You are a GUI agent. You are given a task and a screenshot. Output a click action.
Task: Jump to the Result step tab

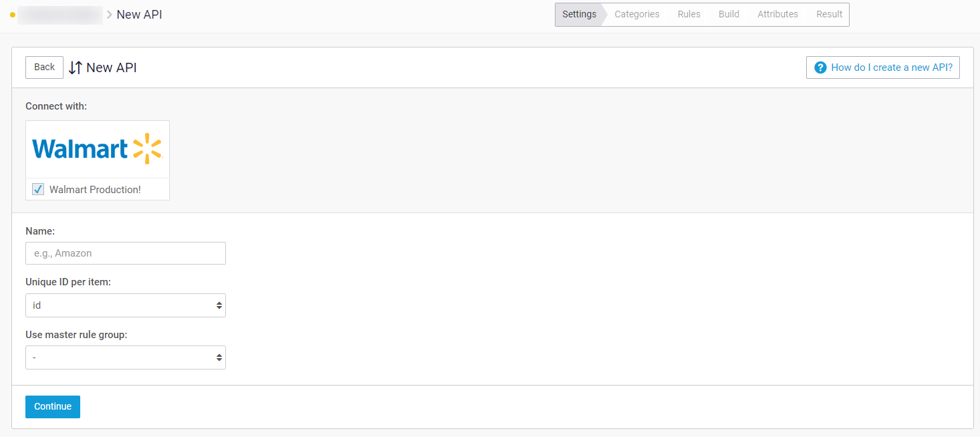[x=829, y=14]
